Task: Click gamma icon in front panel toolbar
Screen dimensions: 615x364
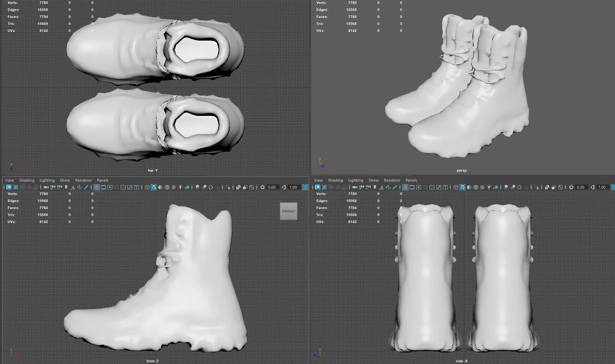Action: 284,187
